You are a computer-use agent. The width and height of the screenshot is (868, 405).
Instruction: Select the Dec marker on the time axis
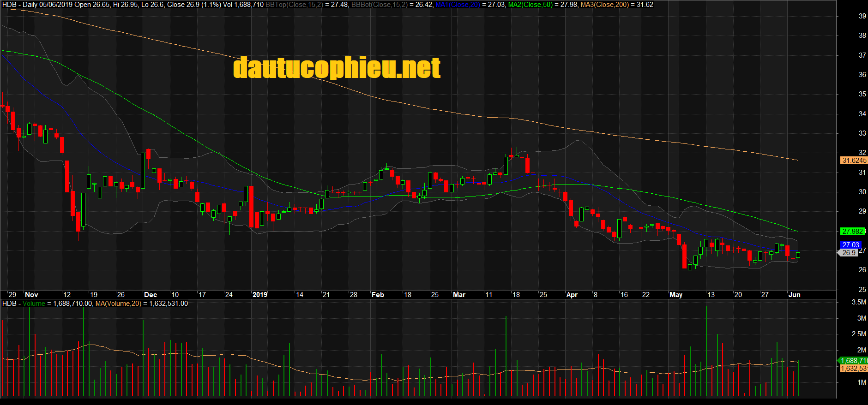point(151,295)
